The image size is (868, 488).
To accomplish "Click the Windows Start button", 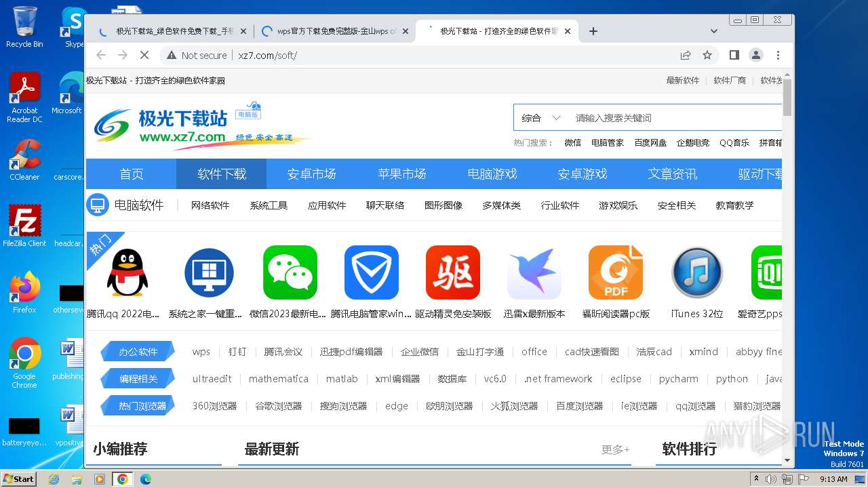I will pyautogui.click(x=18, y=479).
